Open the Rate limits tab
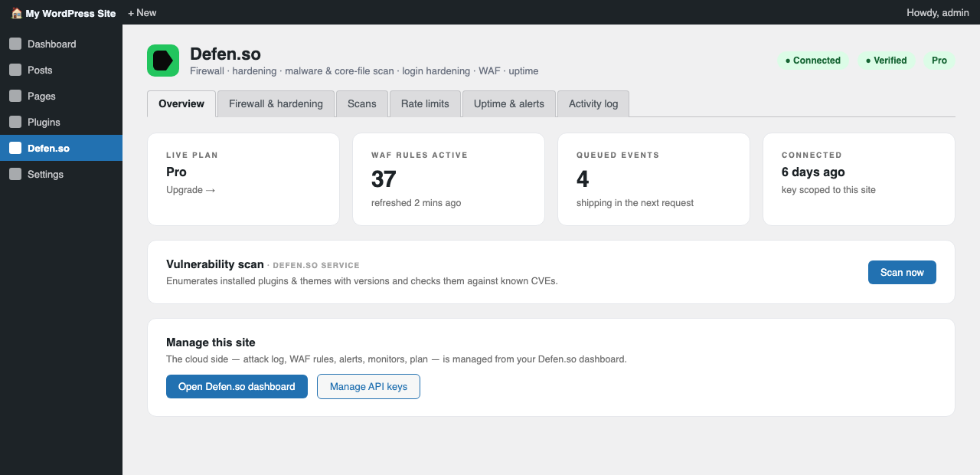 [x=425, y=104]
